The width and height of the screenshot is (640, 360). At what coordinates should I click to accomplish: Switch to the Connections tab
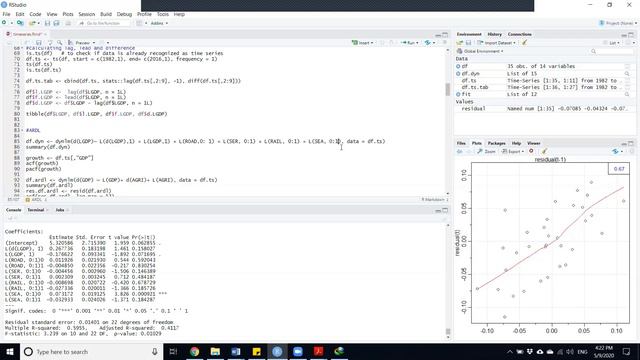pyautogui.click(x=520, y=34)
